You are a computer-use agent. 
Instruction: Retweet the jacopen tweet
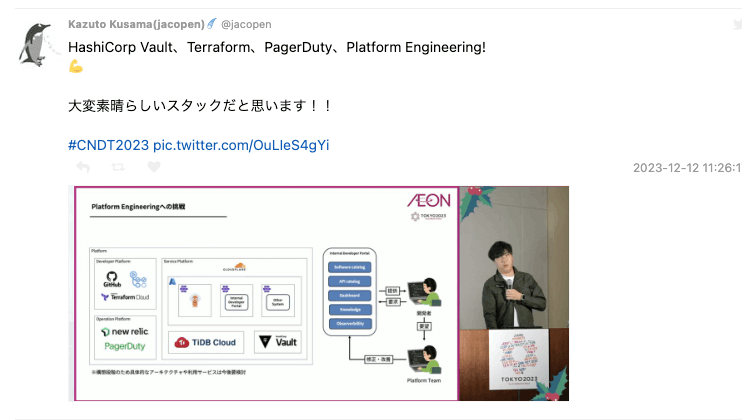coord(118,167)
